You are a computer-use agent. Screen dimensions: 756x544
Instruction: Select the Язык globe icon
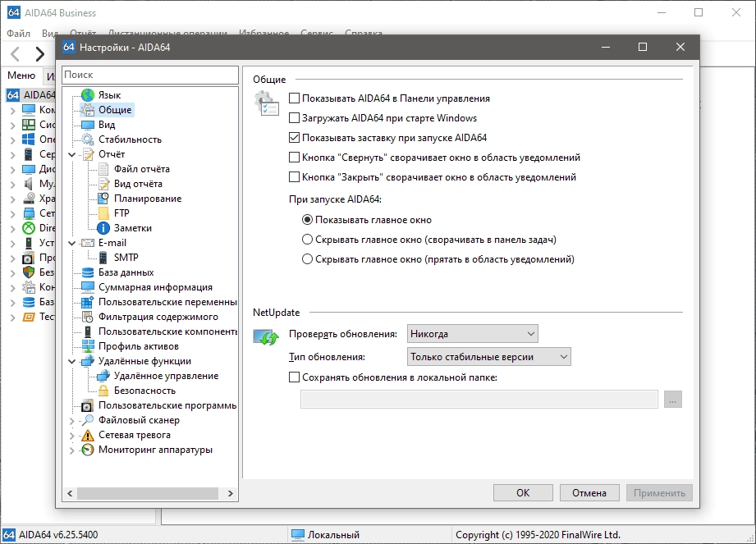(x=88, y=95)
